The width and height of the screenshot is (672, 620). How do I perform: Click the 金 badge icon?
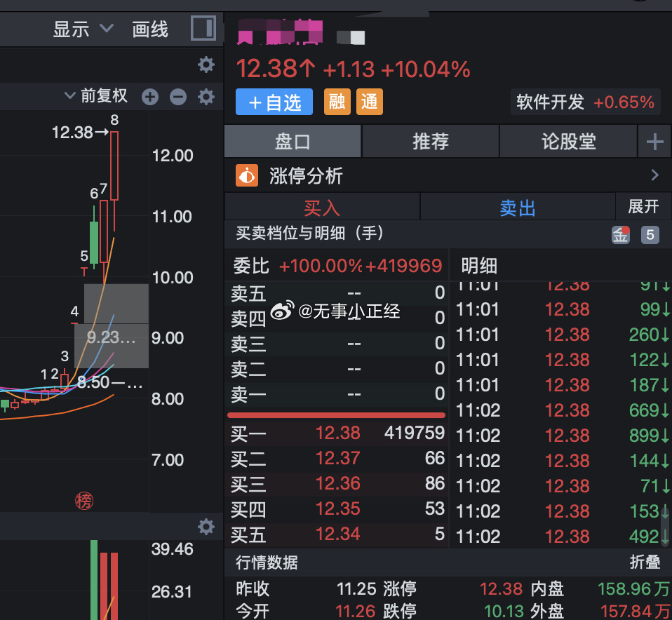coord(621,235)
